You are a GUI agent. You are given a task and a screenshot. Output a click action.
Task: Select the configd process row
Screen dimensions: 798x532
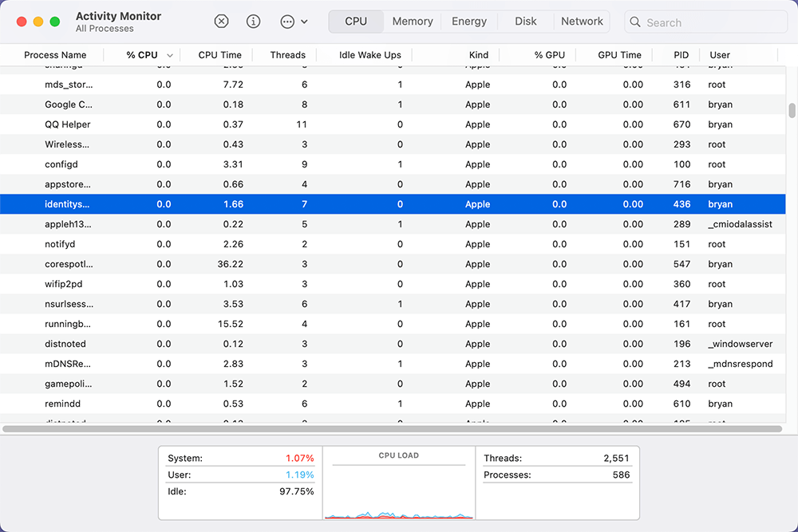61,164
